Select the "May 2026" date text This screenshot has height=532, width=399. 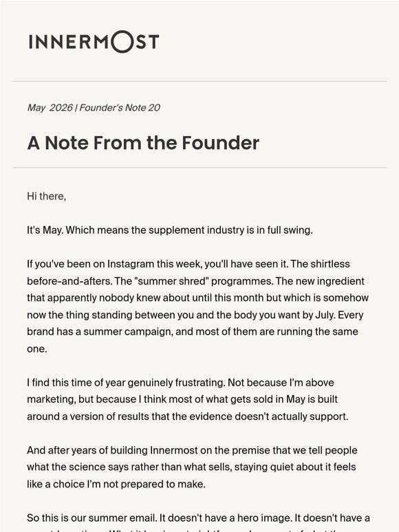coord(50,107)
